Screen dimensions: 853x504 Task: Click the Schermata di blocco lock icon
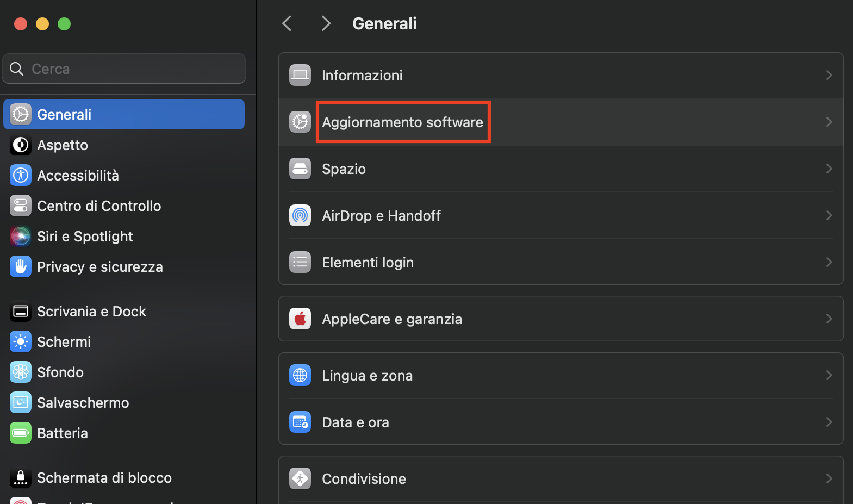coord(21,477)
